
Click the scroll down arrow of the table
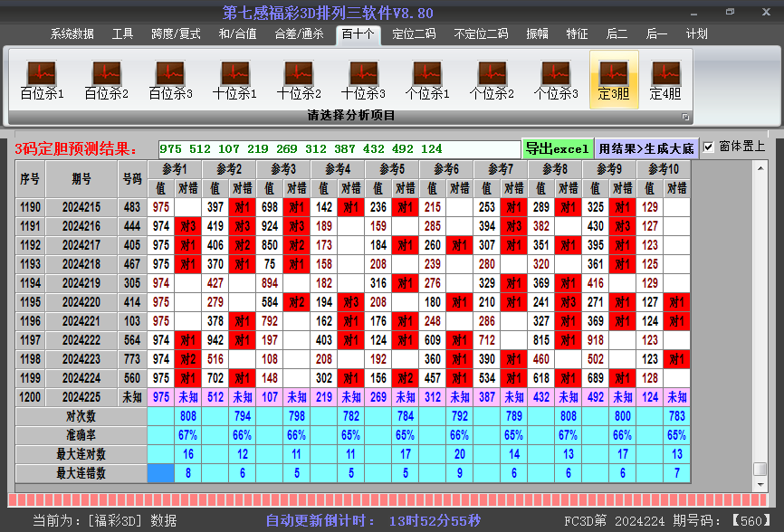coord(760,485)
